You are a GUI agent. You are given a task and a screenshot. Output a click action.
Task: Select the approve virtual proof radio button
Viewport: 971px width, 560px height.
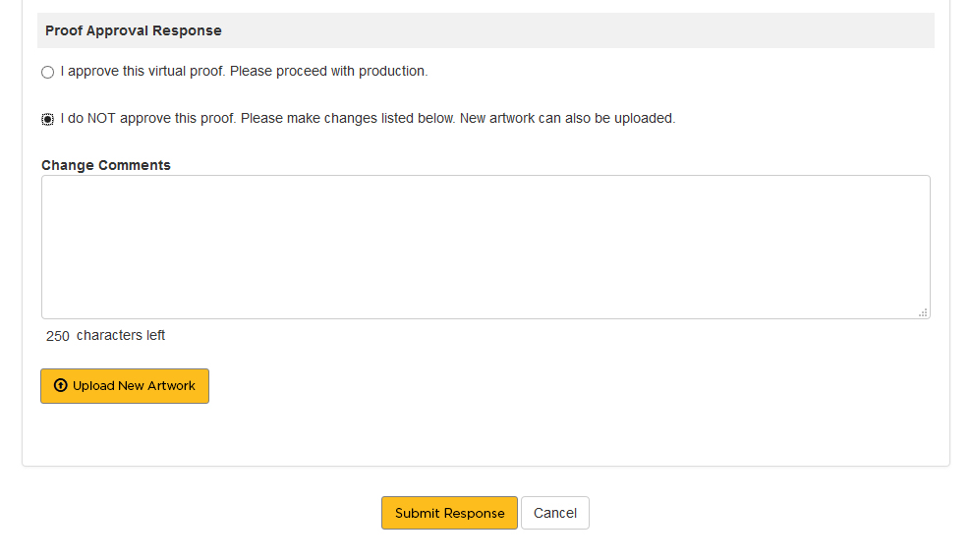pos(47,73)
